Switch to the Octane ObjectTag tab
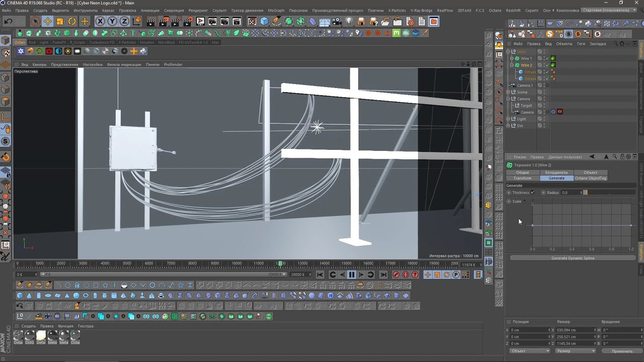 pos(590,178)
